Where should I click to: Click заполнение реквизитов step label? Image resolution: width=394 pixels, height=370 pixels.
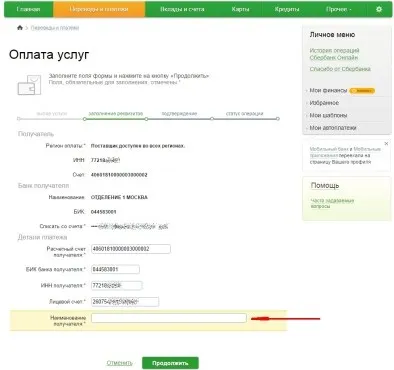click(x=115, y=114)
